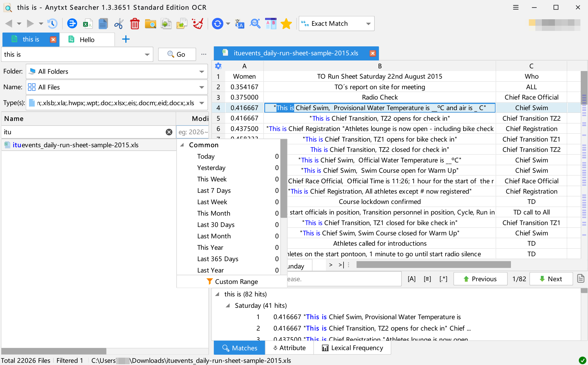
Task: Switch to the Hello search tab
Action: click(x=87, y=40)
